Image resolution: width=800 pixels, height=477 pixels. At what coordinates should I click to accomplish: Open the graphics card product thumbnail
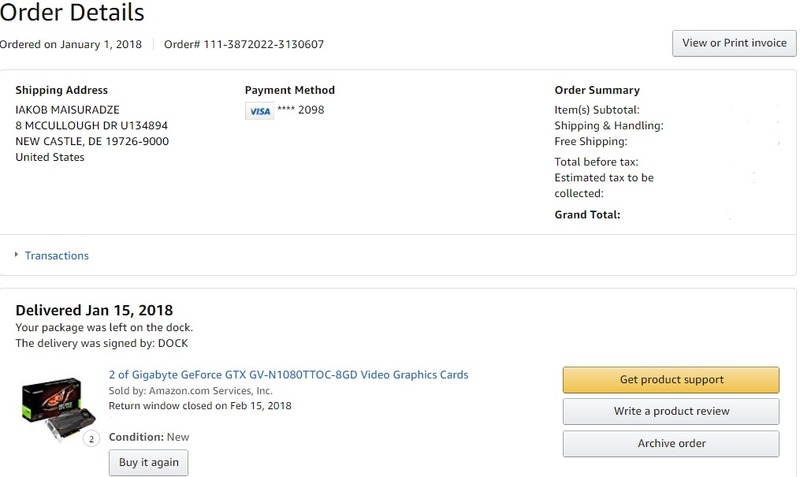coord(53,410)
